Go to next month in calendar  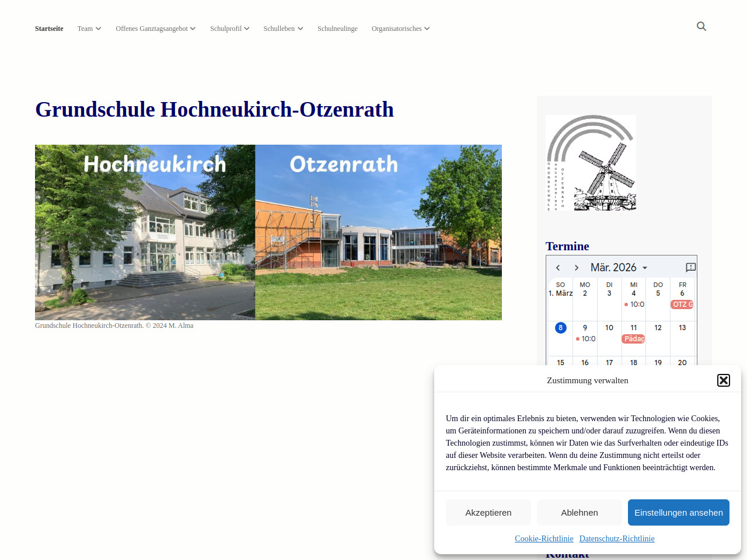point(577,268)
